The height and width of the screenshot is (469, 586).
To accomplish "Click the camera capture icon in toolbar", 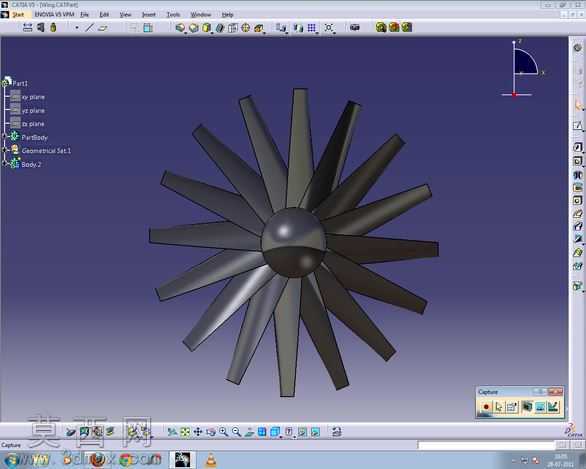I will coord(354,27).
